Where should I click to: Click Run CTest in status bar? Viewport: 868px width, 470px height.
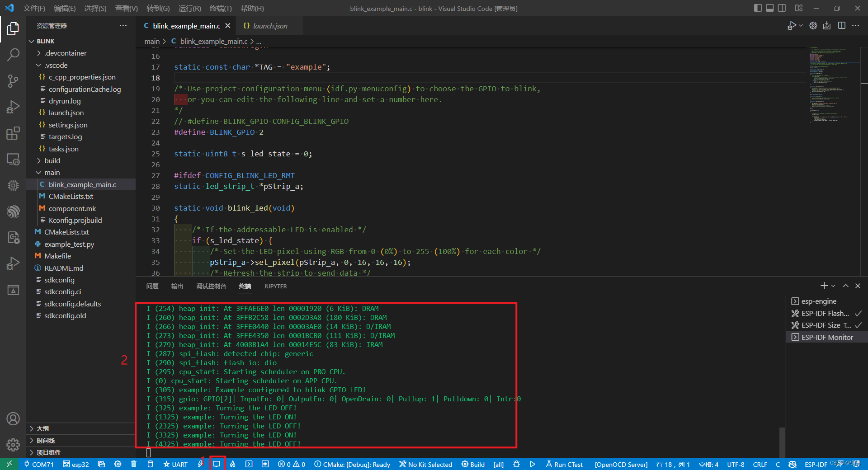pos(564,464)
